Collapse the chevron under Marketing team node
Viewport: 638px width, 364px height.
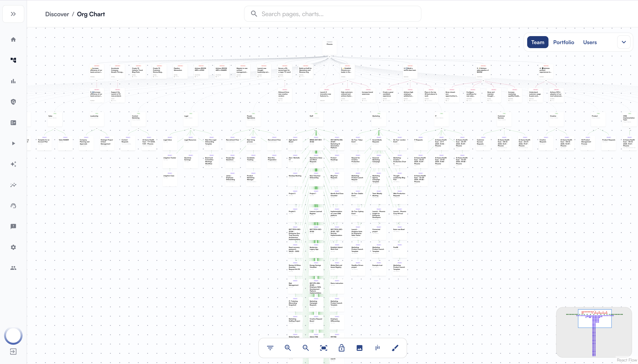pos(379,129)
